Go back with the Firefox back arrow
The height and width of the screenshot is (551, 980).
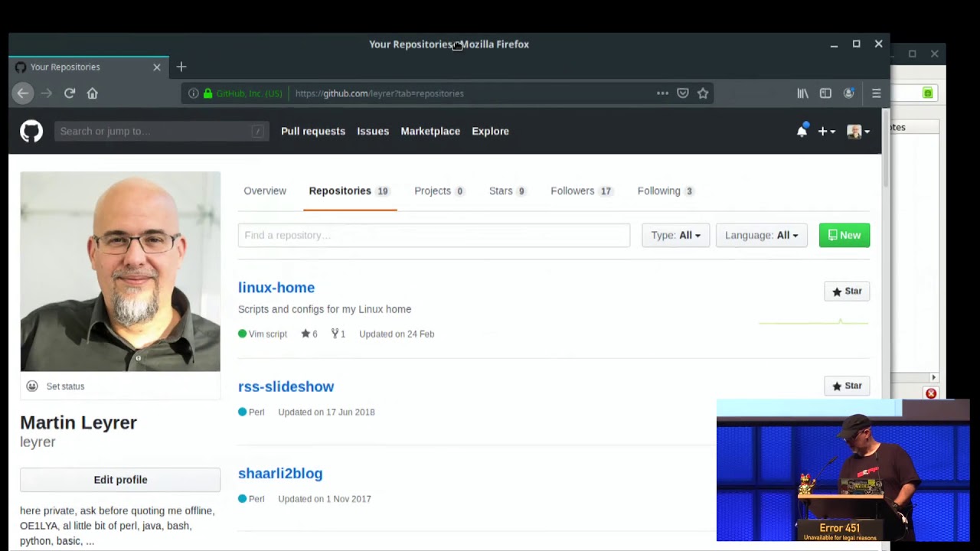tap(23, 93)
